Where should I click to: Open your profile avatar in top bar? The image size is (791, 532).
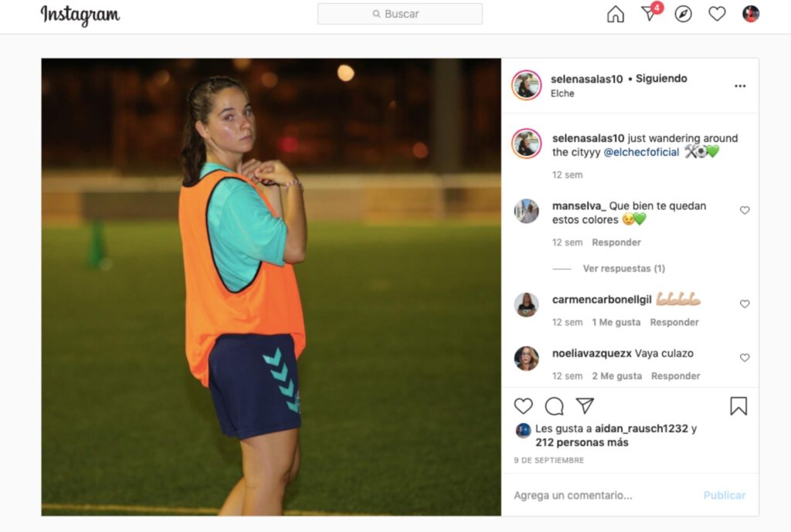(x=751, y=14)
